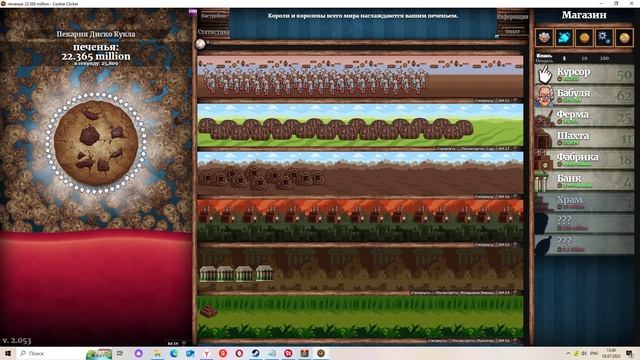Image resolution: width=640 pixels, height=360 pixels.
Task: Click the single temple in the bottom row
Action: click(x=208, y=311)
